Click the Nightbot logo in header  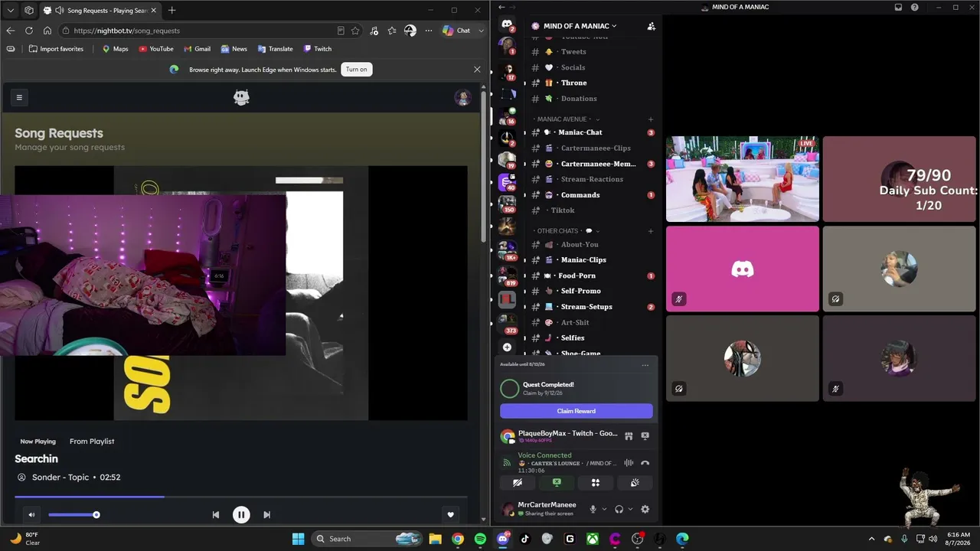click(x=241, y=97)
